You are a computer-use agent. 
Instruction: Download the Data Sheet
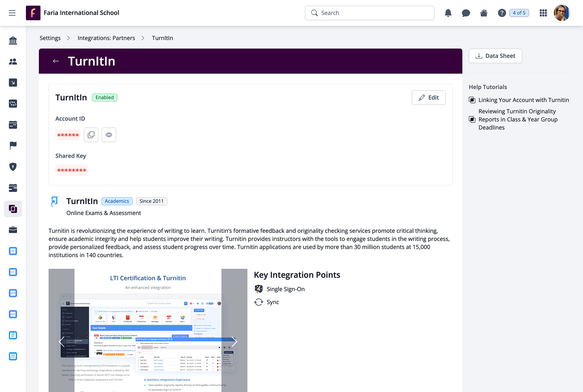(x=495, y=56)
